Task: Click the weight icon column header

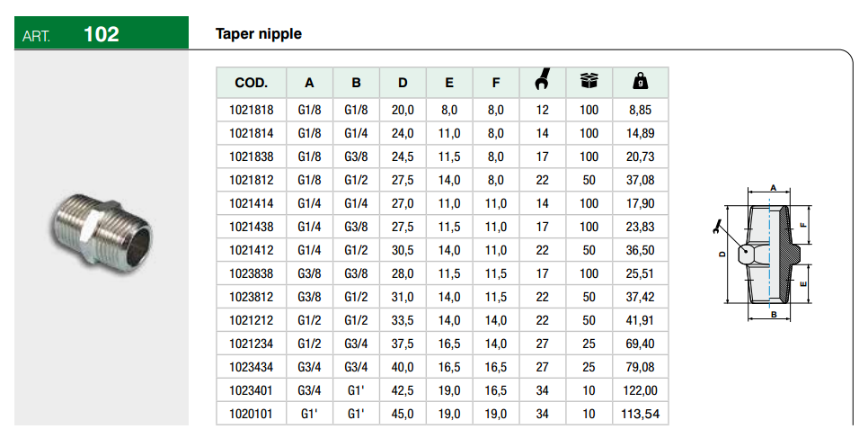Action: (x=641, y=82)
